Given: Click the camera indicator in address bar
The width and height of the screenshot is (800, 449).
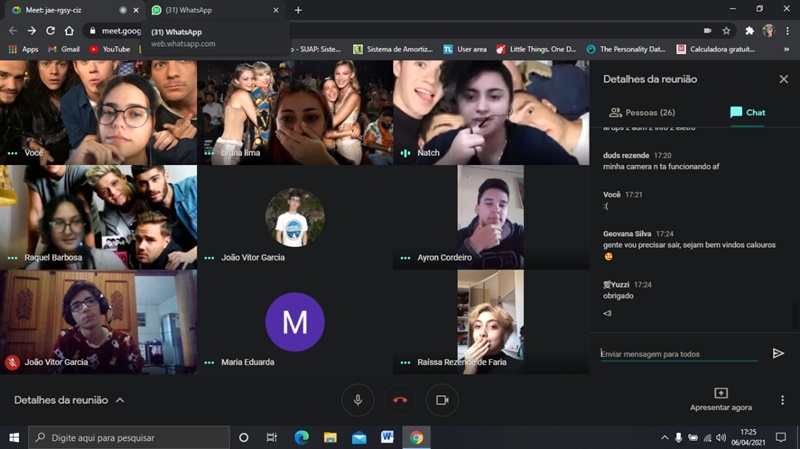Looking at the screenshot, I should click(x=707, y=31).
